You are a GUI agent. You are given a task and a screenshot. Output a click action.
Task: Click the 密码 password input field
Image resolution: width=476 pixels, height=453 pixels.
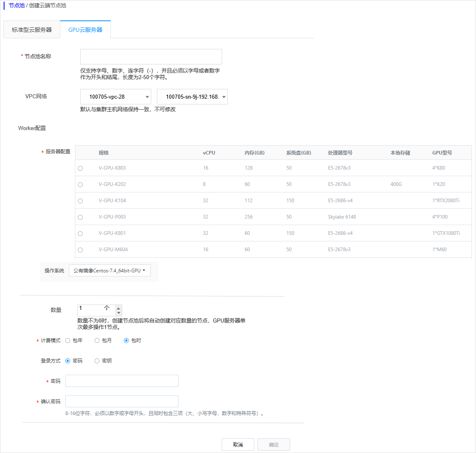click(x=121, y=380)
